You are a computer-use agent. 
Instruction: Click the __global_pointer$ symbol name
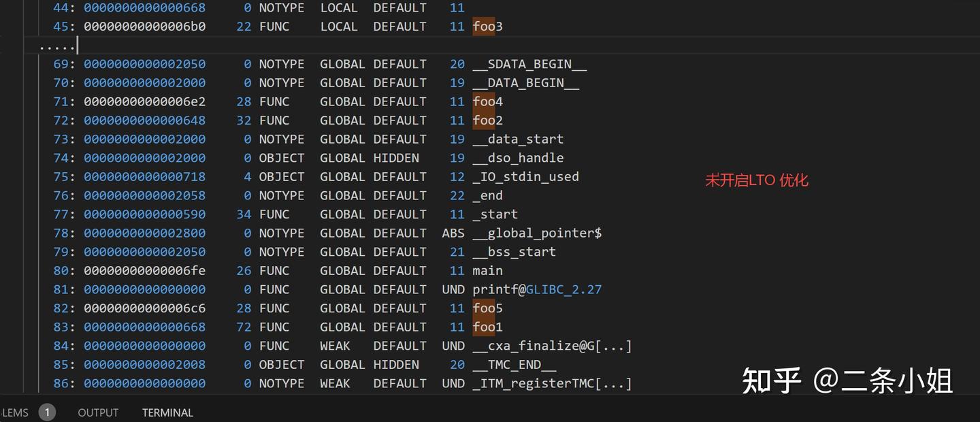click(x=538, y=233)
